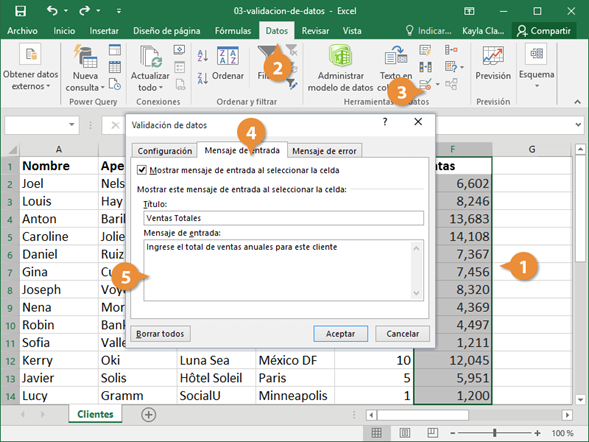Switch to the Insertar tab
The width and height of the screenshot is (589, 442).
(x=104, y=31)
